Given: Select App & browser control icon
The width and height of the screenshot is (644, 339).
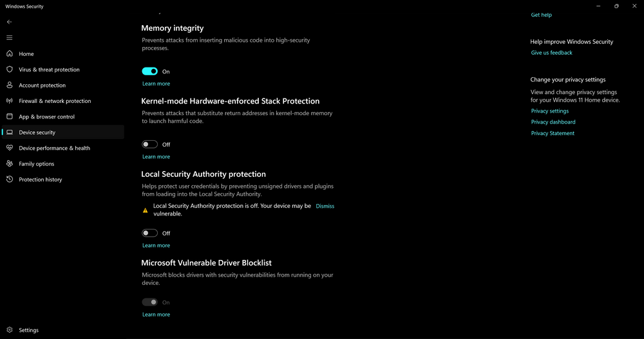Looking at the screenshot, I should [x=10, y=116].
